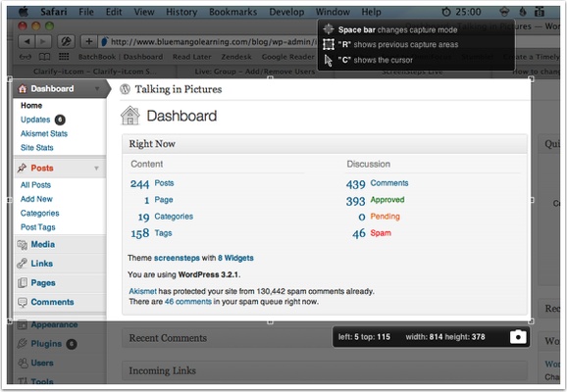The width and height of the screenshot is (567, 392).
Task: Collapse the Posts menu arrow
Action: [96, 168]
